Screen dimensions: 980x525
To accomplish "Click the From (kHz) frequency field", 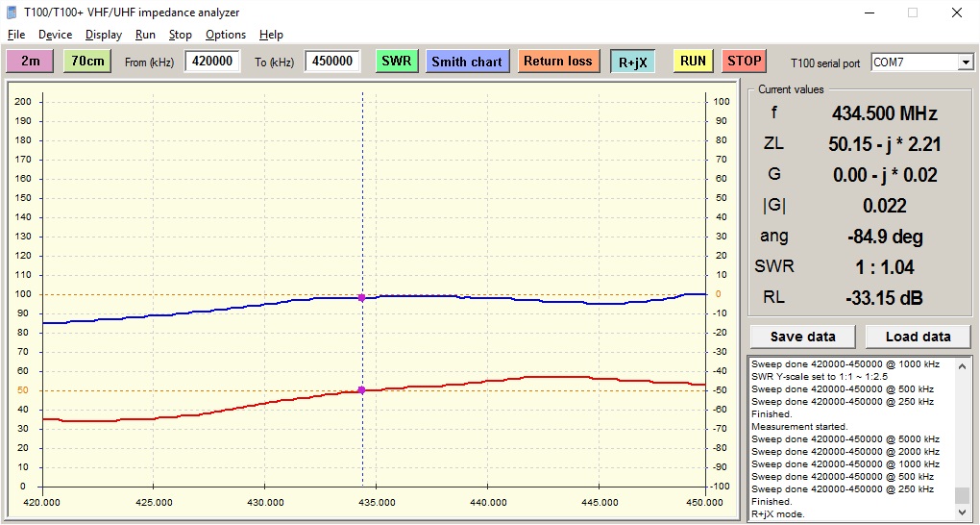I will click(x=212, y=62).
